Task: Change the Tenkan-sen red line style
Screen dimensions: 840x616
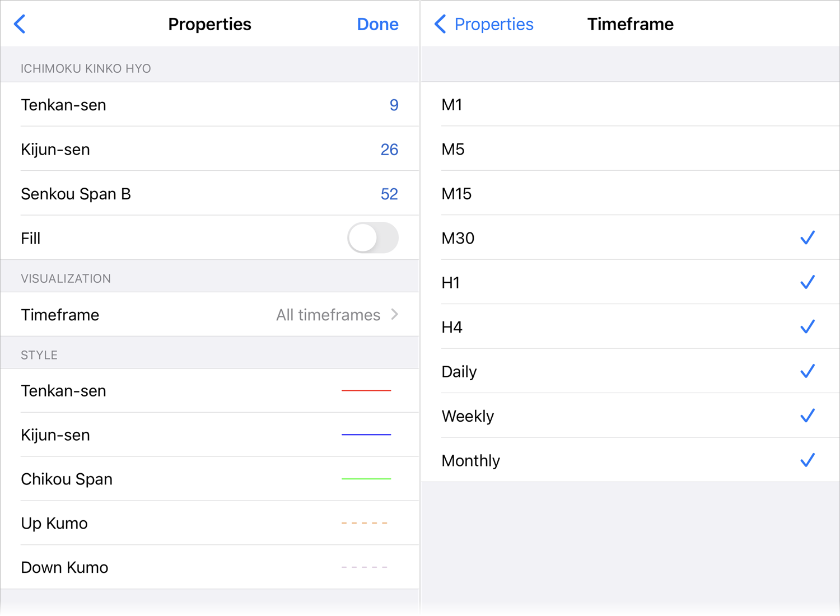Action: (366, 391)
